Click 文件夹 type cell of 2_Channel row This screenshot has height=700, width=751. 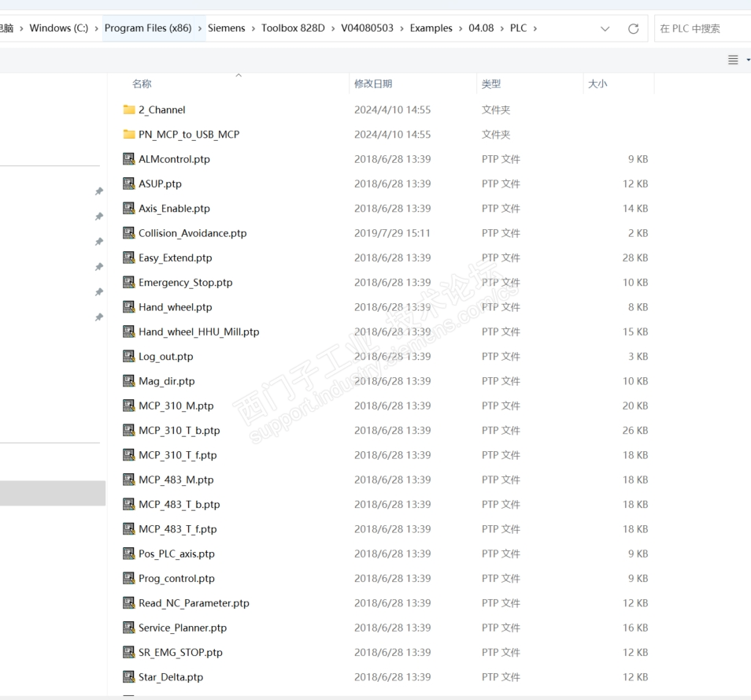(496, 109)
